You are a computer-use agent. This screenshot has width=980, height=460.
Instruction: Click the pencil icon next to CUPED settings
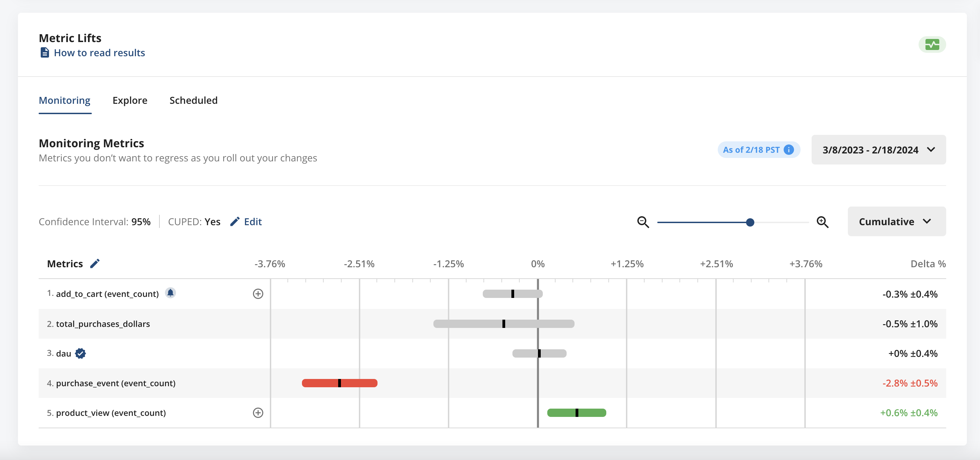coord(235,221)
